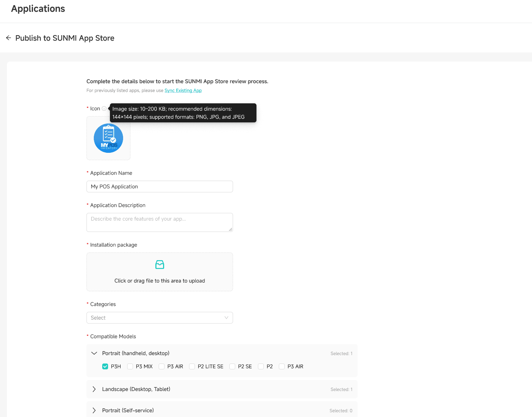Click the resize handle of the description box

[x=230, y=229]
